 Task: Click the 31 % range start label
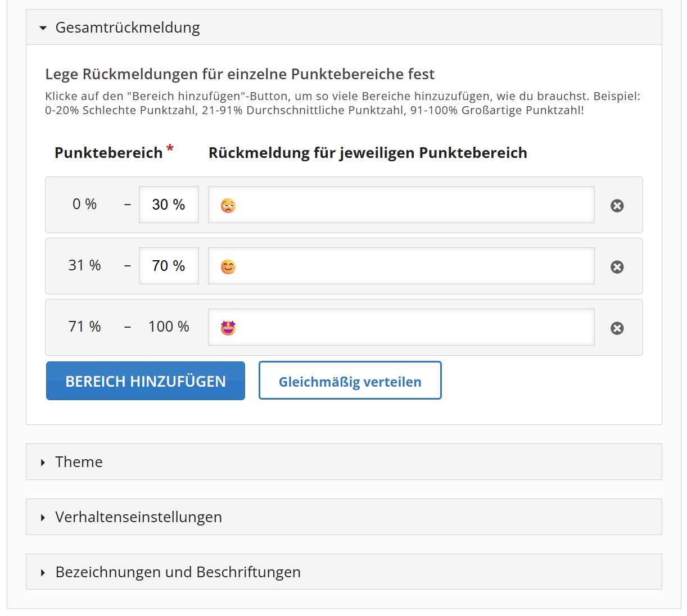(x=84, y=265)
